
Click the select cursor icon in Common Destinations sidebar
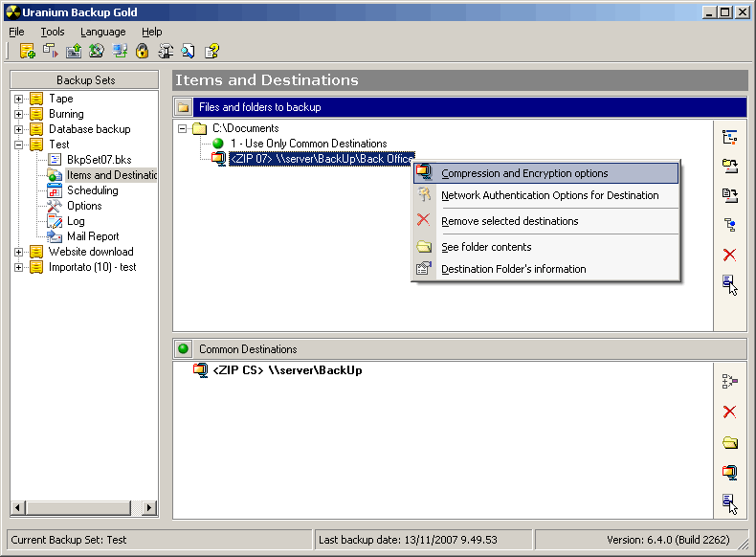(729, 504)
